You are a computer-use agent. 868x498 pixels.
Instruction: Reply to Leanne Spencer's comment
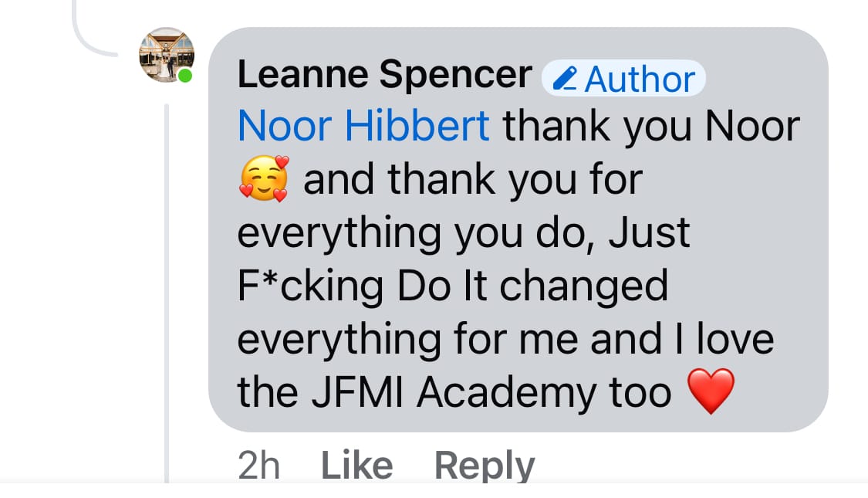[x=484, y=466]
